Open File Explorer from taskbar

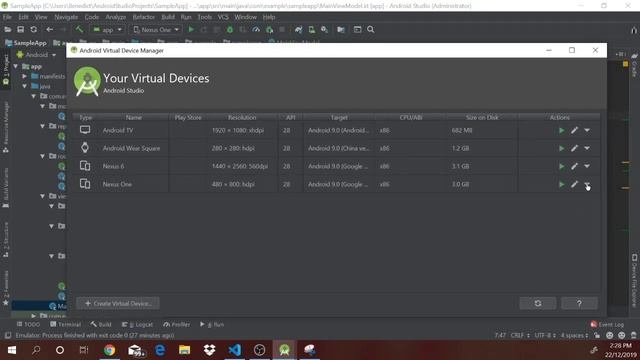click(x=184, y=350)
